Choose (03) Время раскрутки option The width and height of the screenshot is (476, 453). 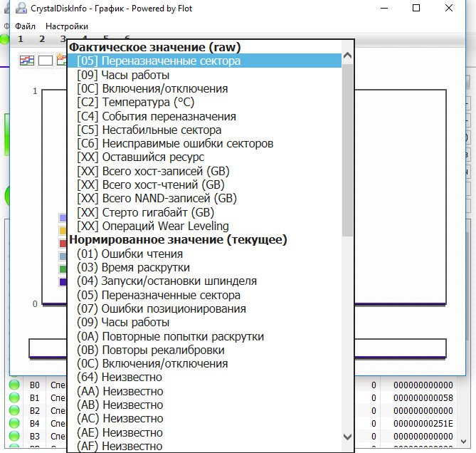pyautogui.click(x=204, y=267)
